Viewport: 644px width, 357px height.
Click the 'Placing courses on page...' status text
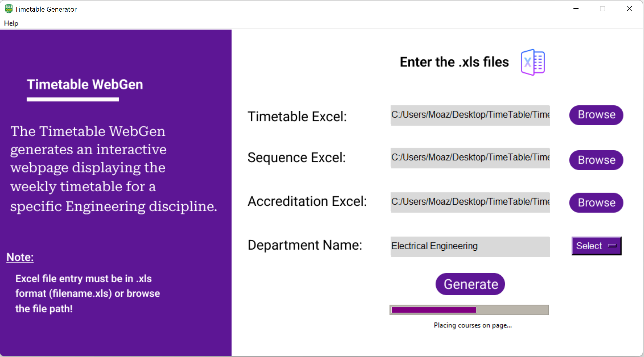[472, 325]
